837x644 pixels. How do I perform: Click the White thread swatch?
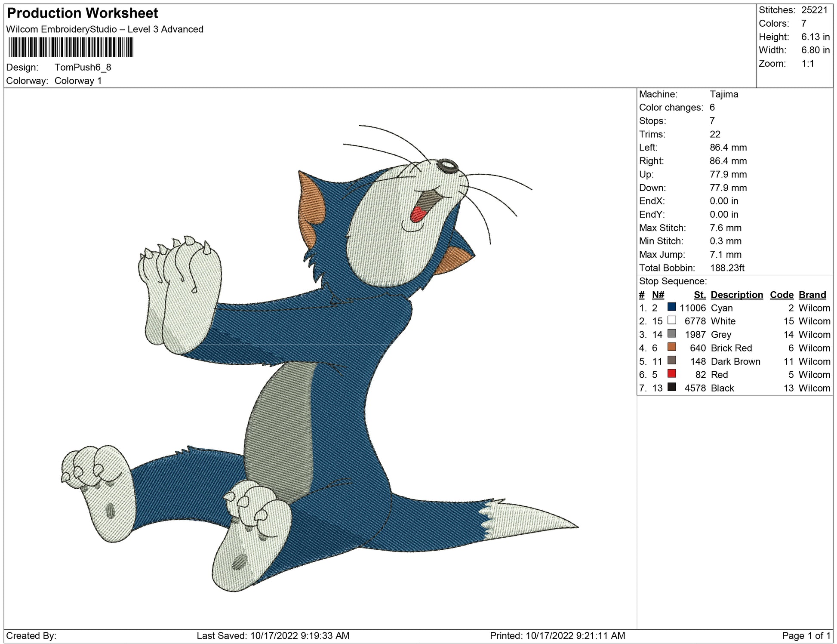tap(671, 320)
